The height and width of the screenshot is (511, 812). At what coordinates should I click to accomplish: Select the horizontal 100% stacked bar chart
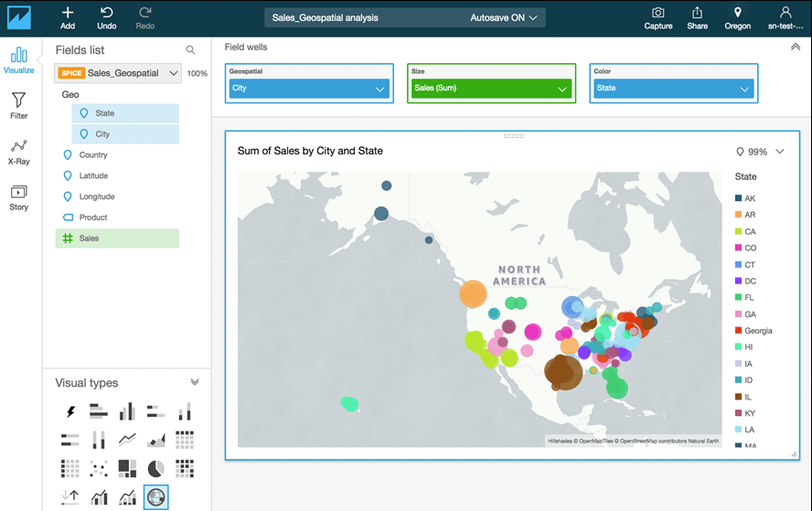point(70,440)
